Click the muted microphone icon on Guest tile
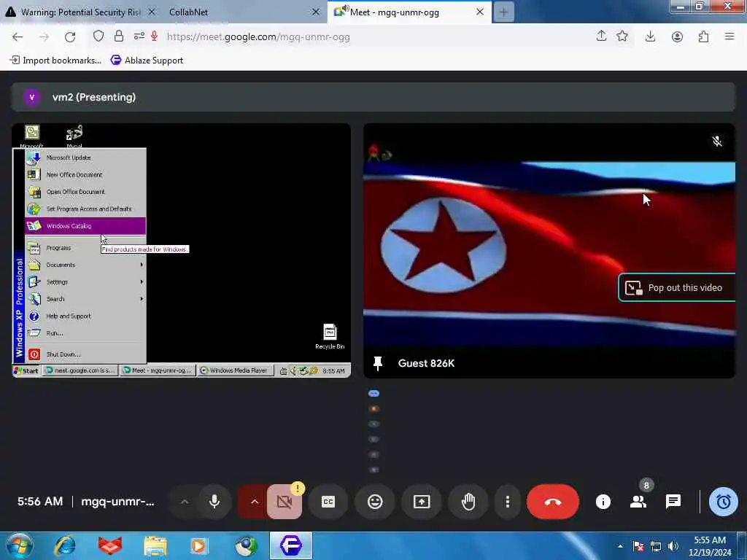The image size is (747, 560). click(716, 141)
